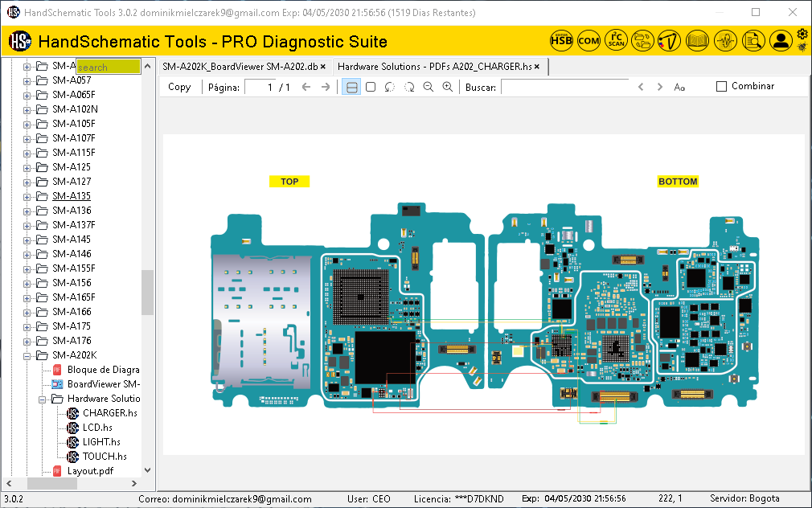Zoom in on the PDF
The height and width of the screenshot is (508, 812).
click(448, 87)
